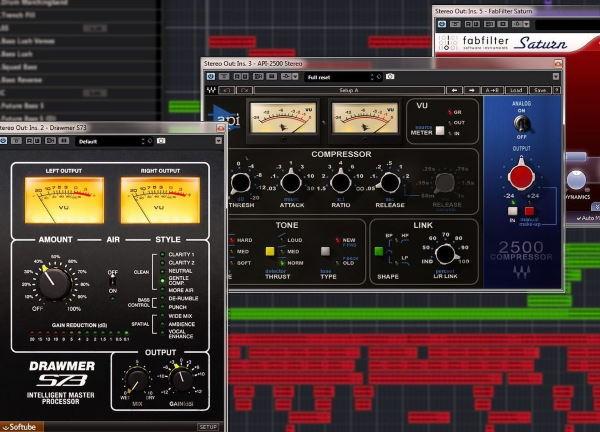
Task: Toggle the yellow Thrust detector button
Action: (x=270, y=251)
